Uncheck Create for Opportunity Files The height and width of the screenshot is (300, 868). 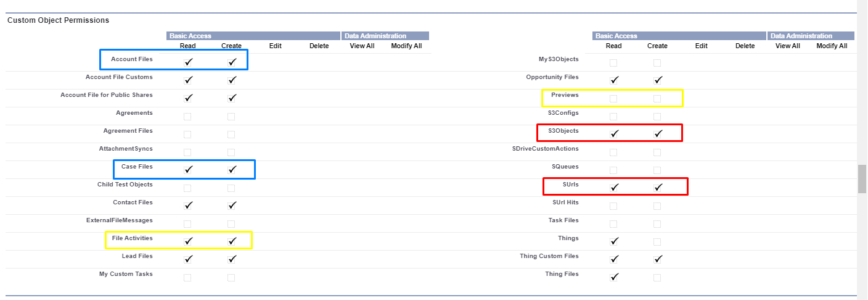[x=658, y=80]
